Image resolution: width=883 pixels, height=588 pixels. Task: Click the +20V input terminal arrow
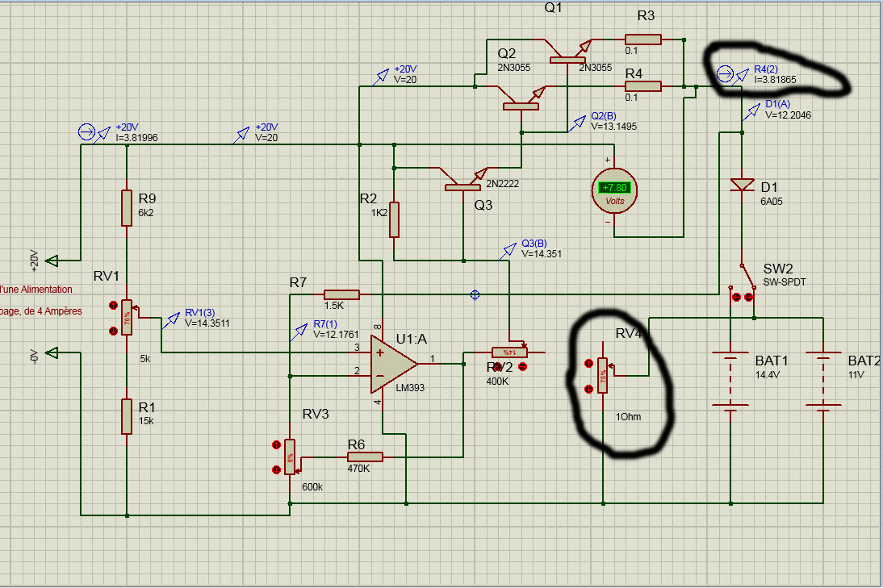(x=51, y=261)
